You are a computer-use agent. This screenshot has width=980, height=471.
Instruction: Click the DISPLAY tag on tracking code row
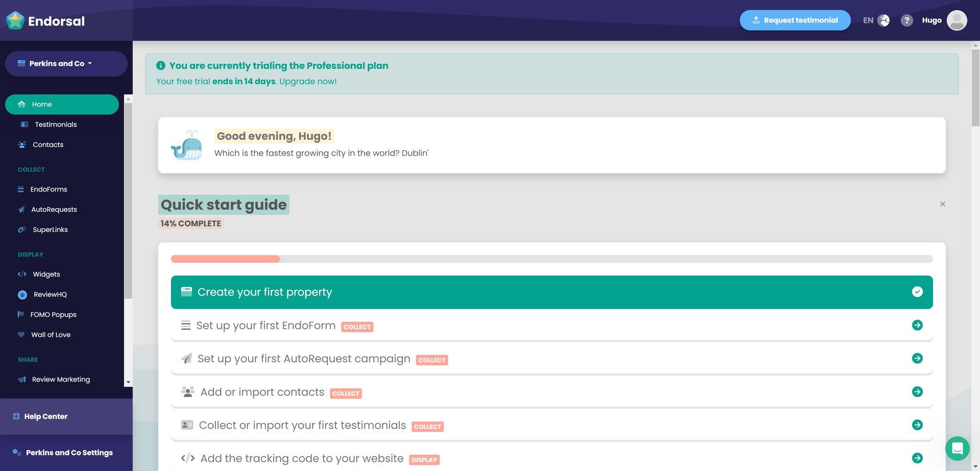pos(424,460)
